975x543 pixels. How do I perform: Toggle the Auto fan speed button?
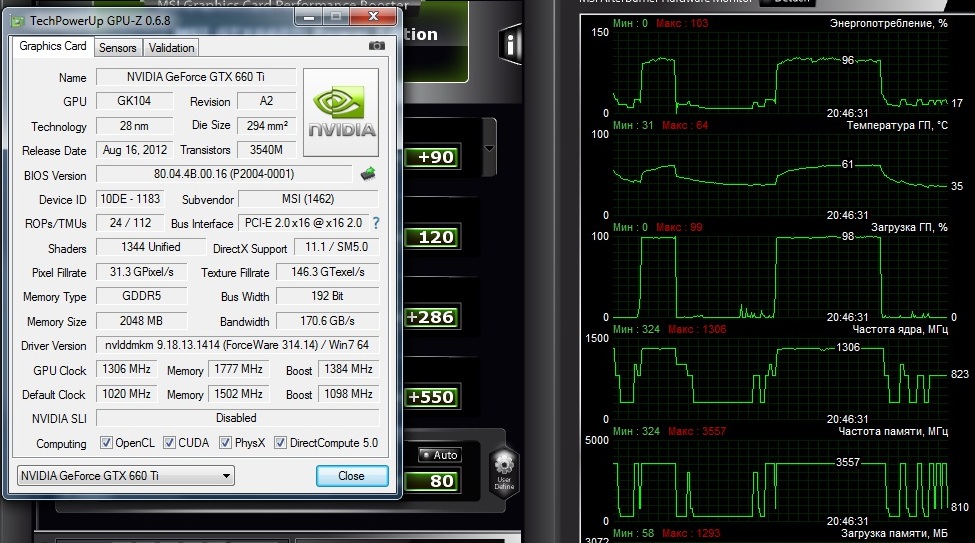click(x=440, y=455)
